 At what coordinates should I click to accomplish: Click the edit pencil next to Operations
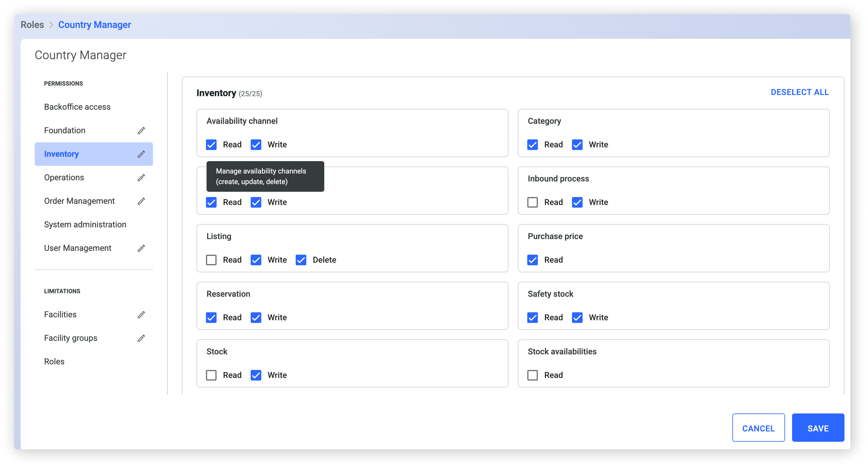point(141,178)
